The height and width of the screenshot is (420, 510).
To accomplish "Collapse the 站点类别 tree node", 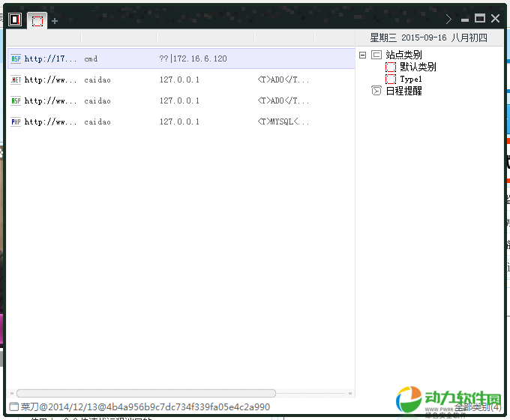I will tap(363, 55).
